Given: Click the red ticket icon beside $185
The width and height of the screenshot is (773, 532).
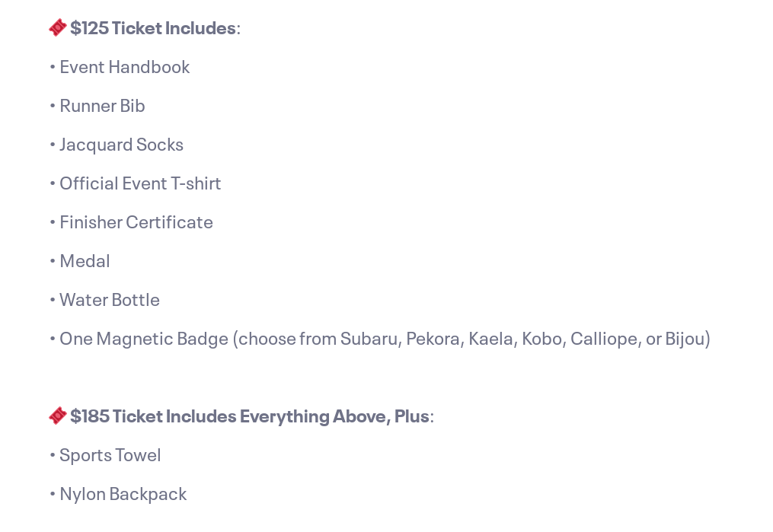Looking at the screenshot, I should [x=58, y=416].
